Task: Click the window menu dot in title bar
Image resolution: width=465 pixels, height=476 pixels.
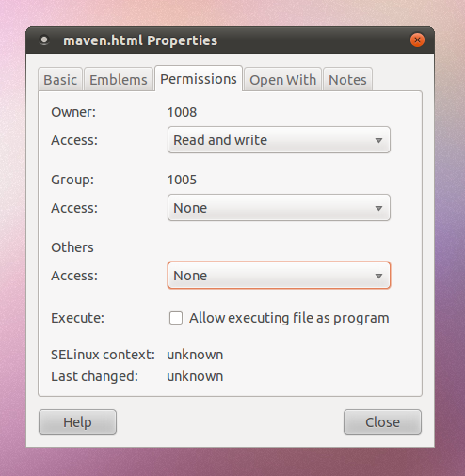Action: click(x=44, y=40)
